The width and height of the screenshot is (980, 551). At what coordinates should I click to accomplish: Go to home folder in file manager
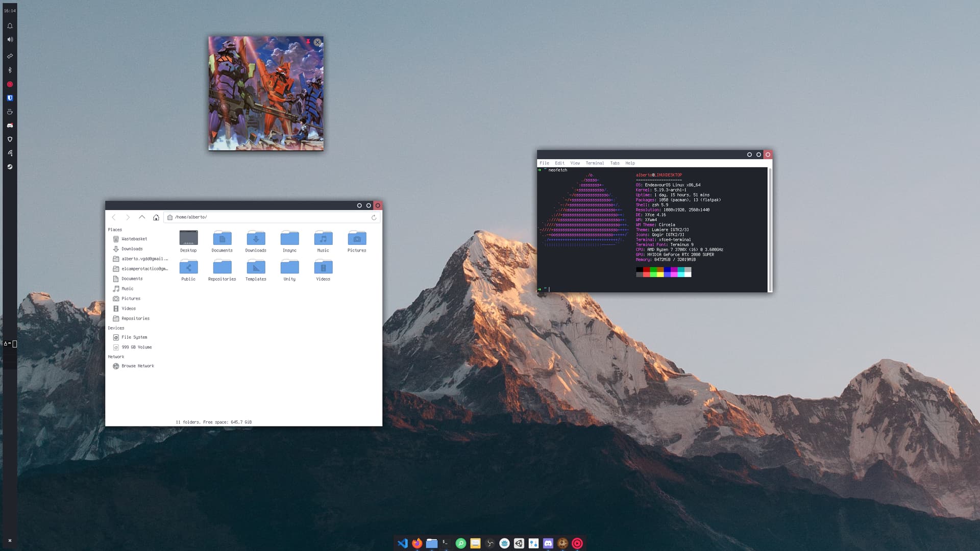(x=156, y=217)
